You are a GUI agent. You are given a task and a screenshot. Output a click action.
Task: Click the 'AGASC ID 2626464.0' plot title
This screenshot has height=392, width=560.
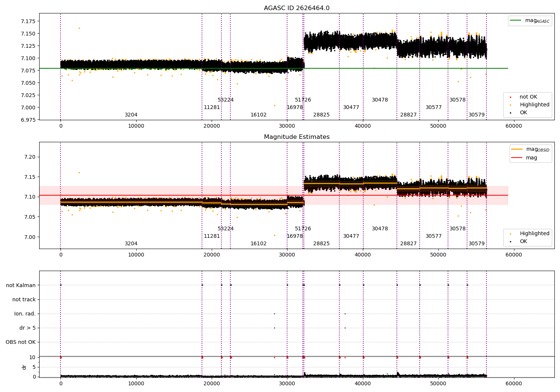point(296,8)
